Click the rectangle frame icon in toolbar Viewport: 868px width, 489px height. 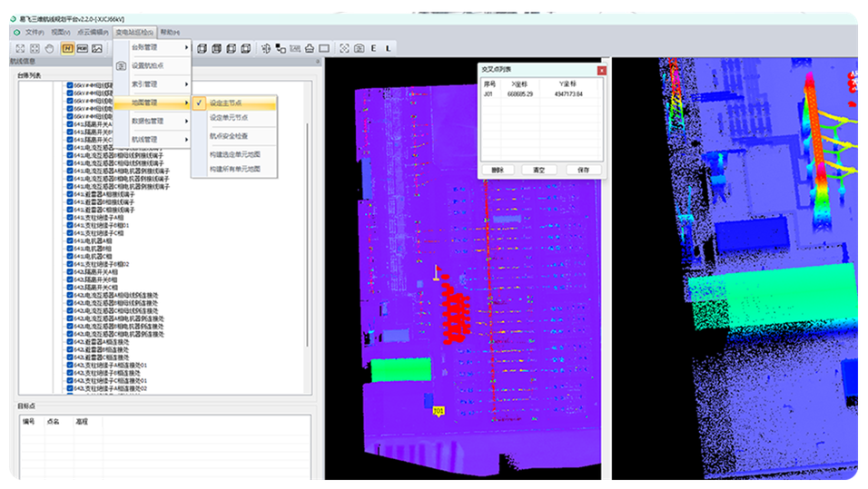click(324, 48)
